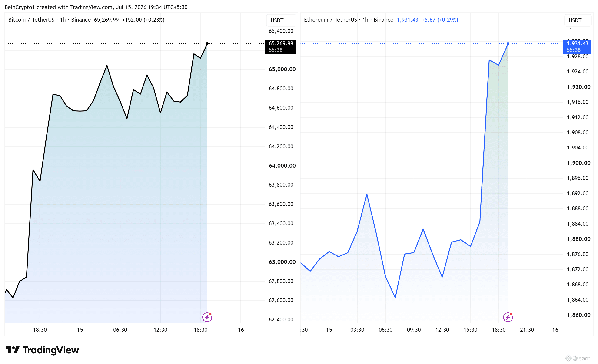Select the "1h" interval in the Bitcoin chart header

[63, 20]
